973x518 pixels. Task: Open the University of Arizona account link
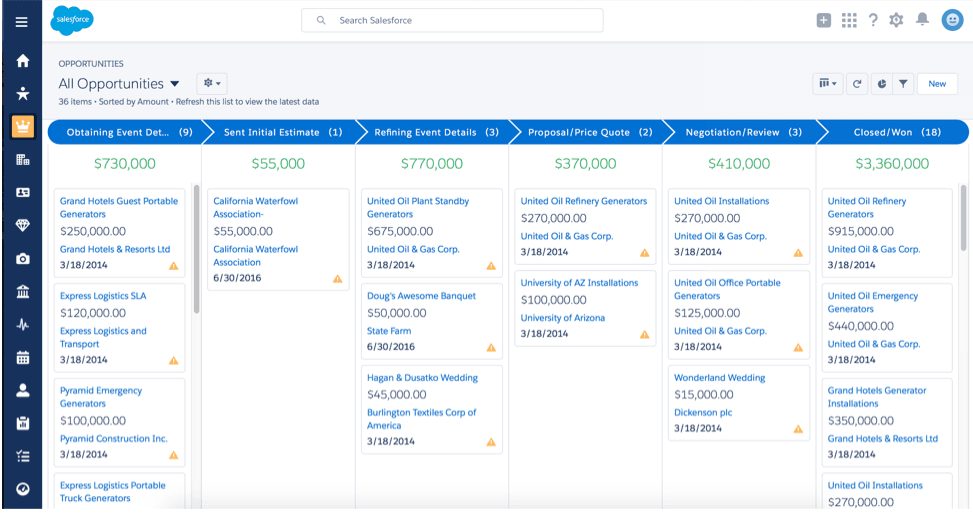(x=563, y=318)
